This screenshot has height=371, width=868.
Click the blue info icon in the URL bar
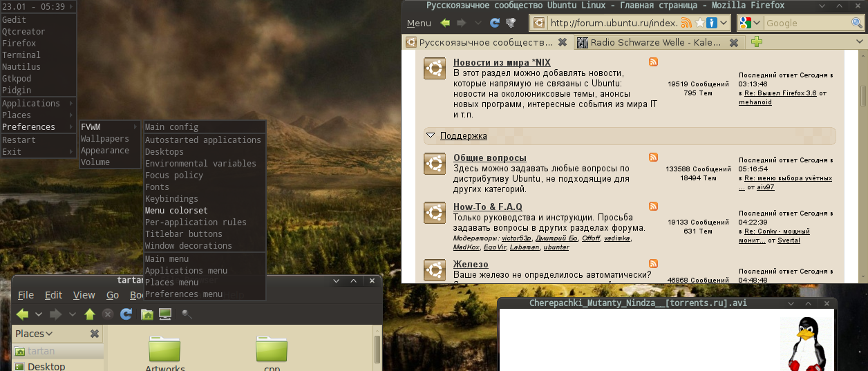click(710, 23)
